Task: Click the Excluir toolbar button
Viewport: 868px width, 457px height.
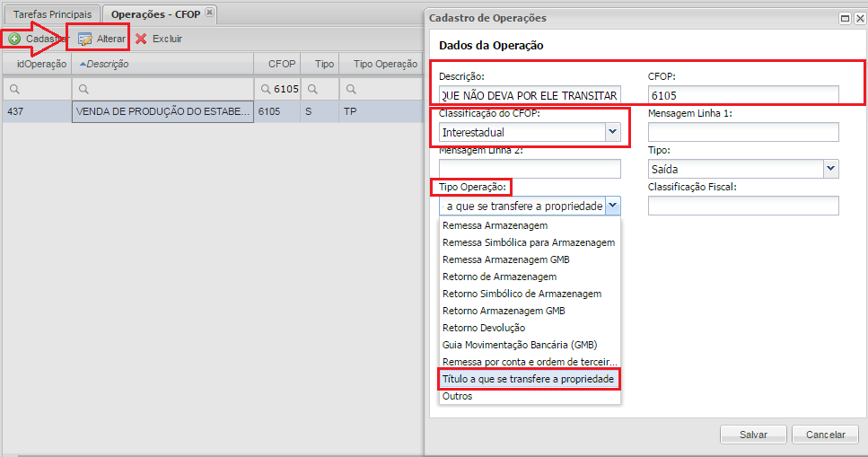Action: tap(159, 39)
